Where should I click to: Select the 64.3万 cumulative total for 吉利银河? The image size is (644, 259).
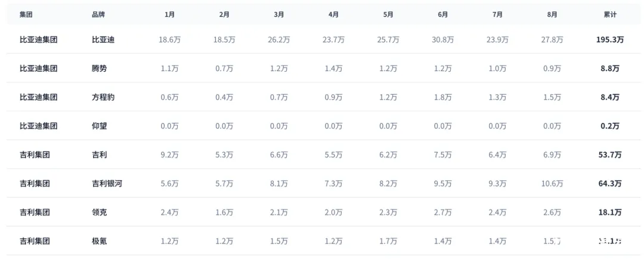pos(610,184)
